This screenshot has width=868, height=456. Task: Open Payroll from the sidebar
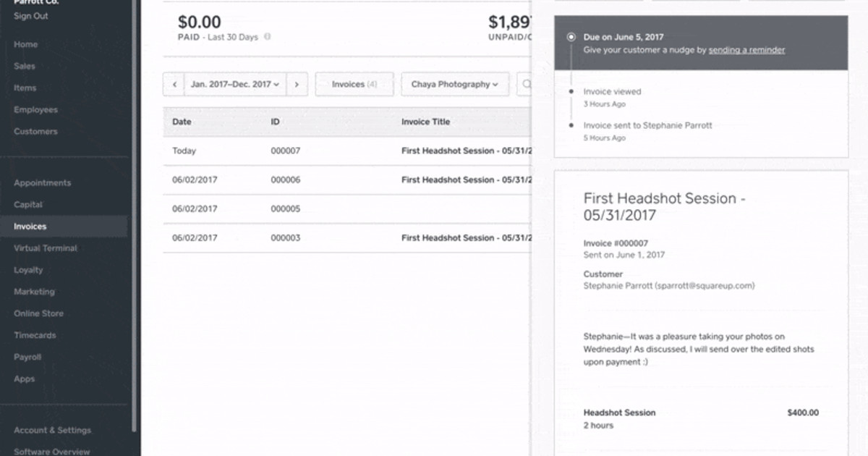[27, 357]
